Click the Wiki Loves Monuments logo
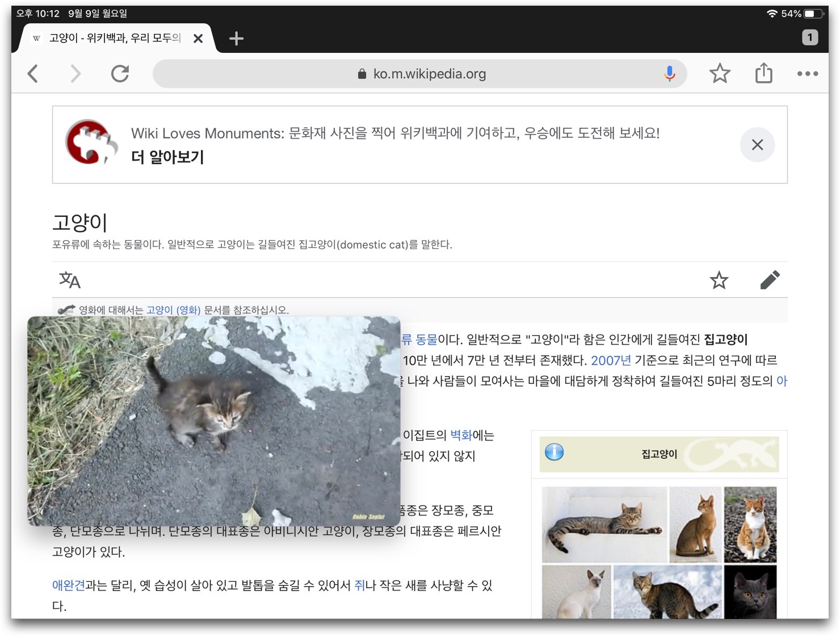Image resolution: width=840 pixels, height=636 pixels. tap(92, 143)
